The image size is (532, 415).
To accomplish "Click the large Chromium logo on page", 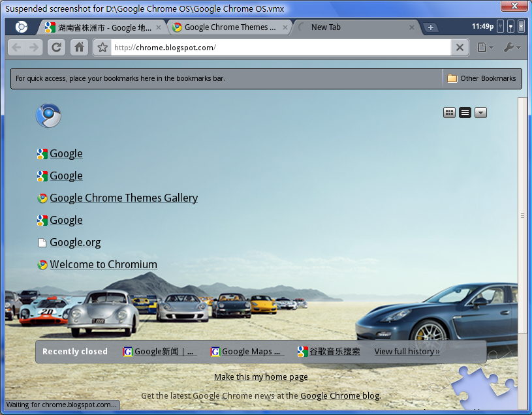I will pos(48,115).
